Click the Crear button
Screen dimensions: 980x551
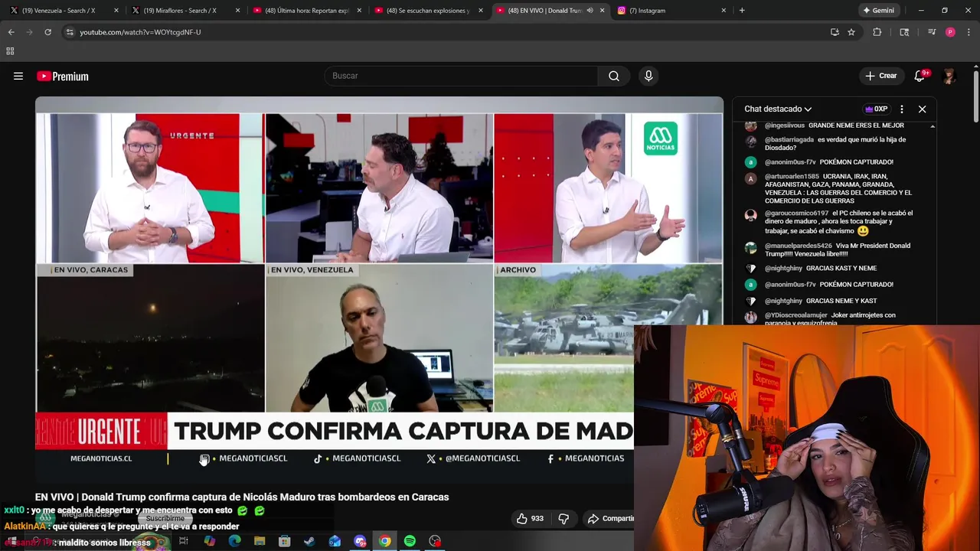(x=881, y=76)
